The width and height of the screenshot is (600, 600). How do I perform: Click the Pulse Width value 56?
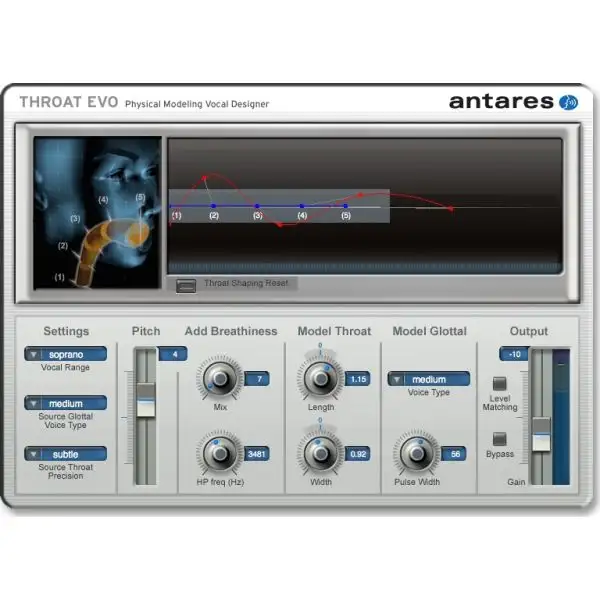pos(454,454)
